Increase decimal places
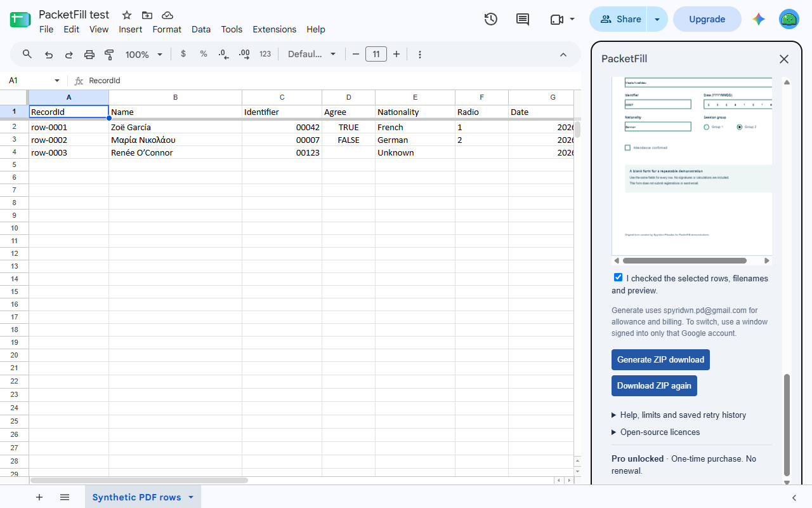This screenshot has height=508, width=812. coord(244,54)
